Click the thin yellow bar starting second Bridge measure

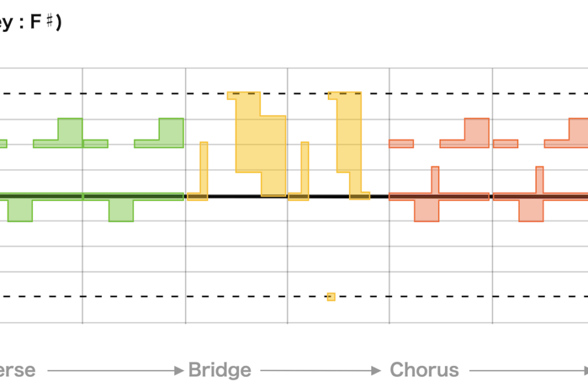pyautogui.click(x=304, y=169)
